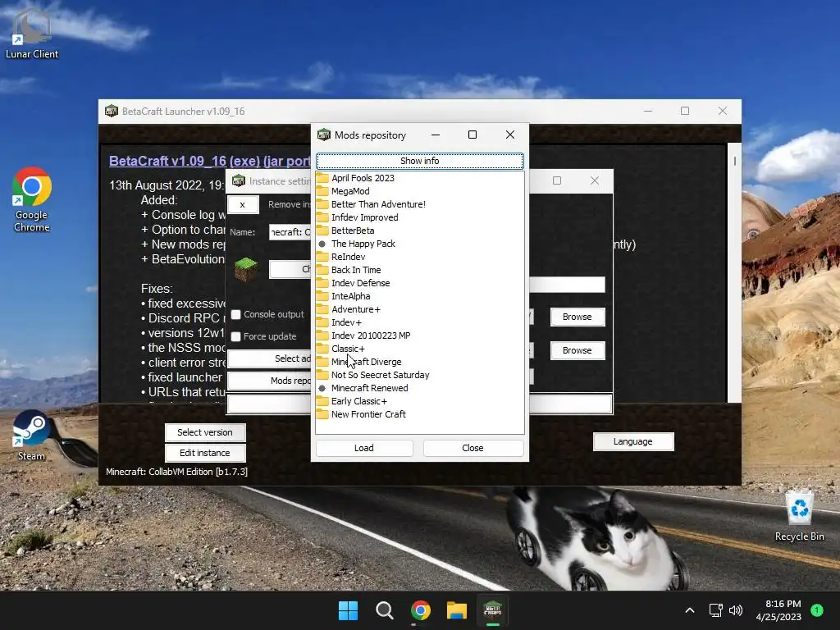The width and height of the screenshot is (840, 630).
Task: Close the Instance settings window
Action: click(x=595, y=180)
